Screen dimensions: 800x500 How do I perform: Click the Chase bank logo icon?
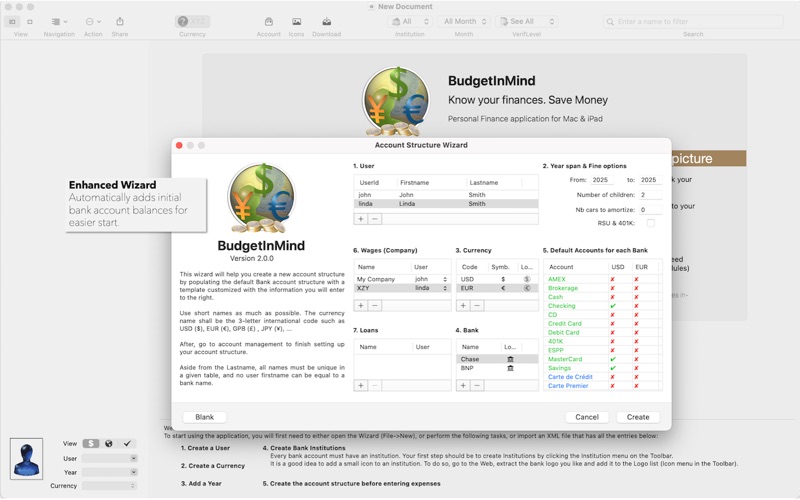[x=510, y=359]
